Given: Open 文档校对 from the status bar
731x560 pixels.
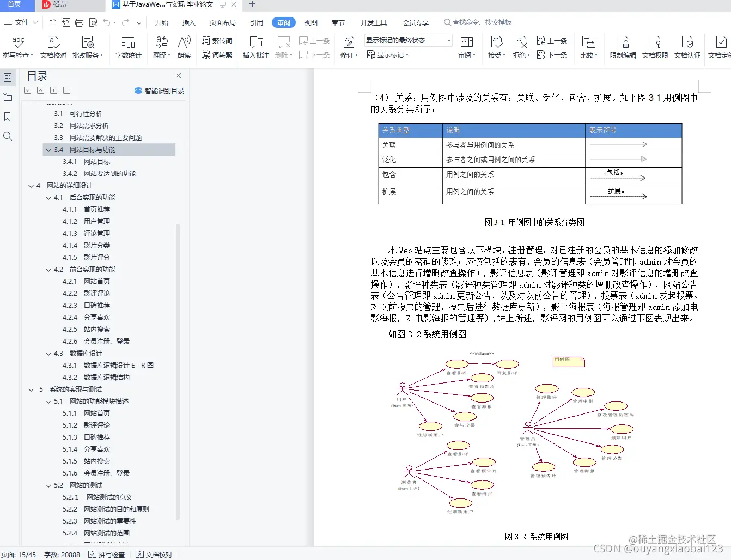Looking at the screenshot, I should click(154, 555).
